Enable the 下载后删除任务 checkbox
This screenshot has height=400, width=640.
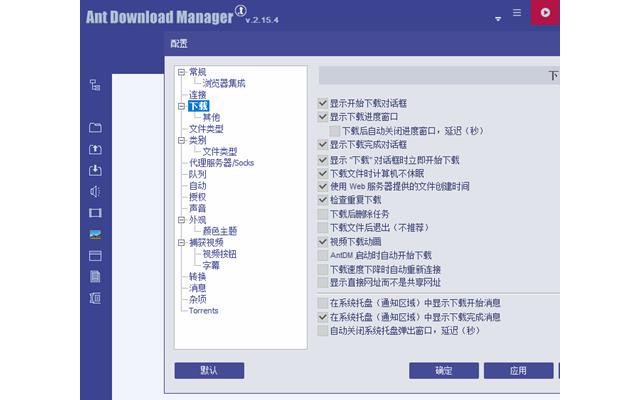(323, 214)
